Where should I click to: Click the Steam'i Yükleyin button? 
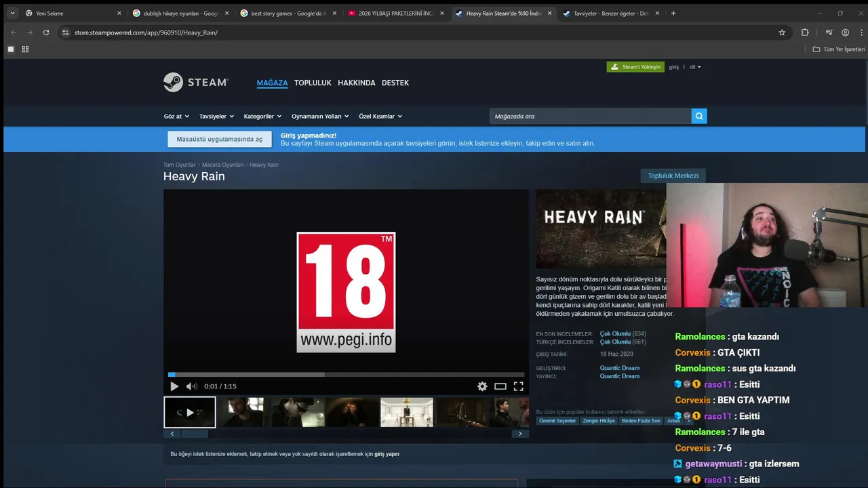635,67
